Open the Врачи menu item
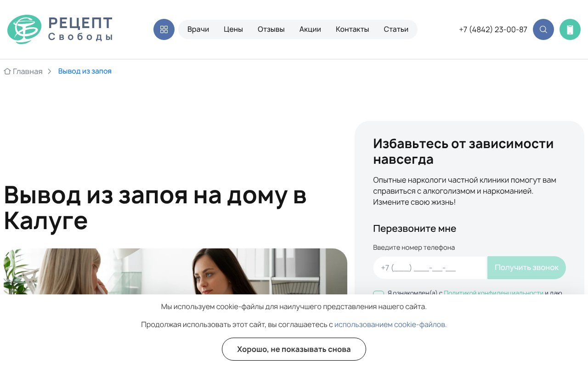 pos(198,29)
